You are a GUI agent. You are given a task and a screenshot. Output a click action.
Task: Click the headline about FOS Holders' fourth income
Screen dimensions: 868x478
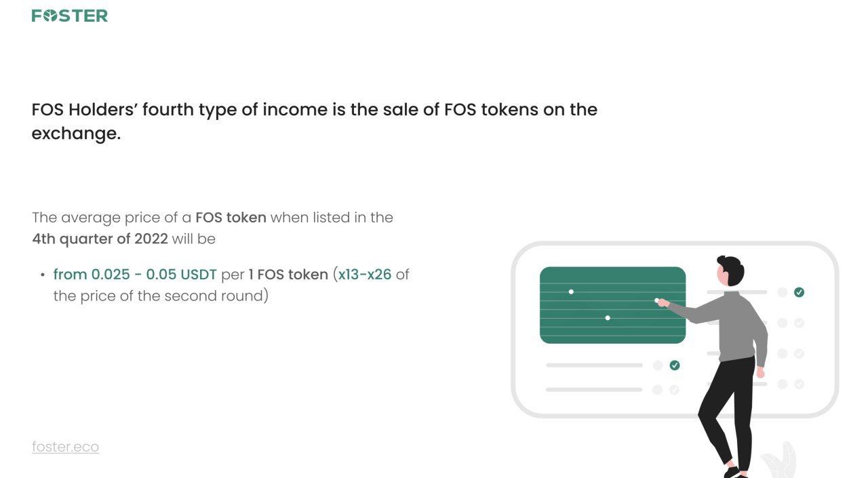pos(315,121)
